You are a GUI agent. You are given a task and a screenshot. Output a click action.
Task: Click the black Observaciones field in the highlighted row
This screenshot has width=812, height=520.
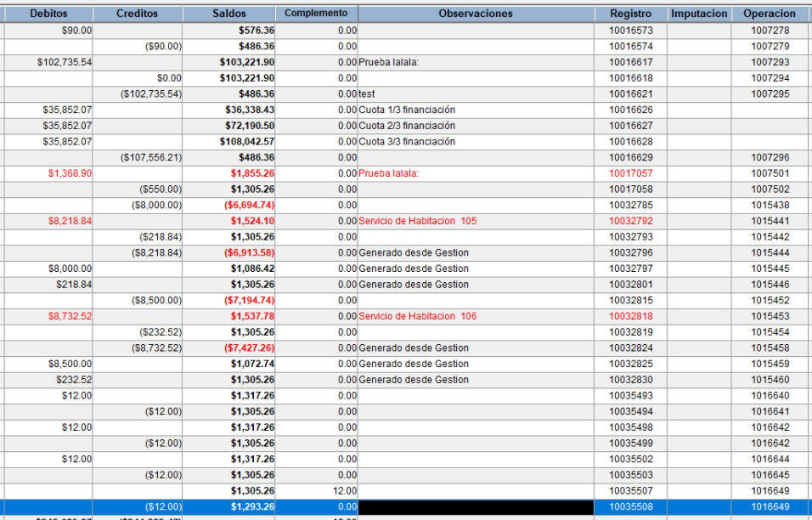(x=476, y=507)
